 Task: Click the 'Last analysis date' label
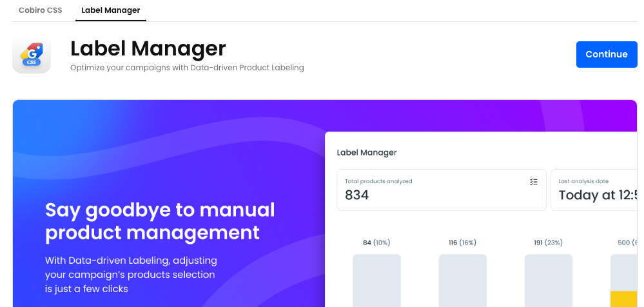click(x=583, y=181)
